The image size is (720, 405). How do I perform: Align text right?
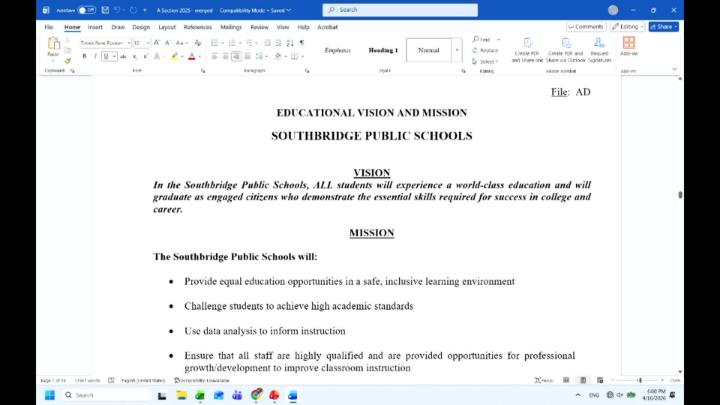[x=236, y=56]
